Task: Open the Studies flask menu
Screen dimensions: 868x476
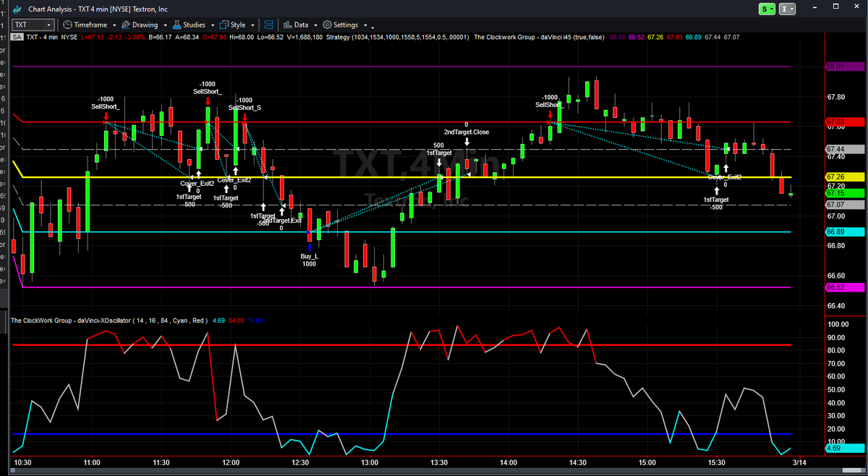Action: [189, 25]
